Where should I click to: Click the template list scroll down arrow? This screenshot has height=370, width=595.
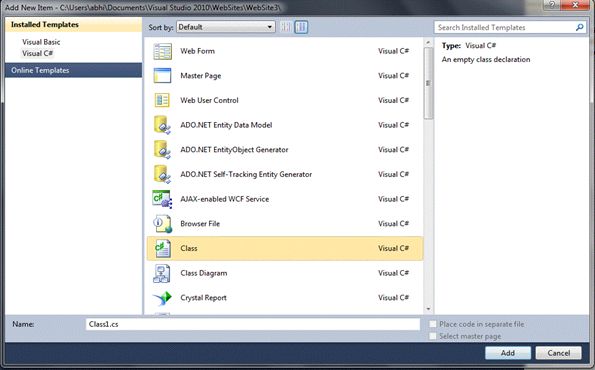428,309
